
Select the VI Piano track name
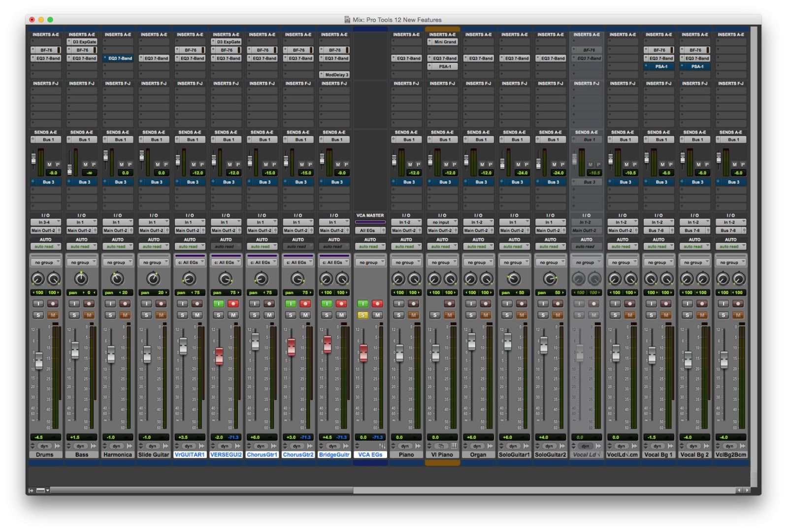[442, 455]
